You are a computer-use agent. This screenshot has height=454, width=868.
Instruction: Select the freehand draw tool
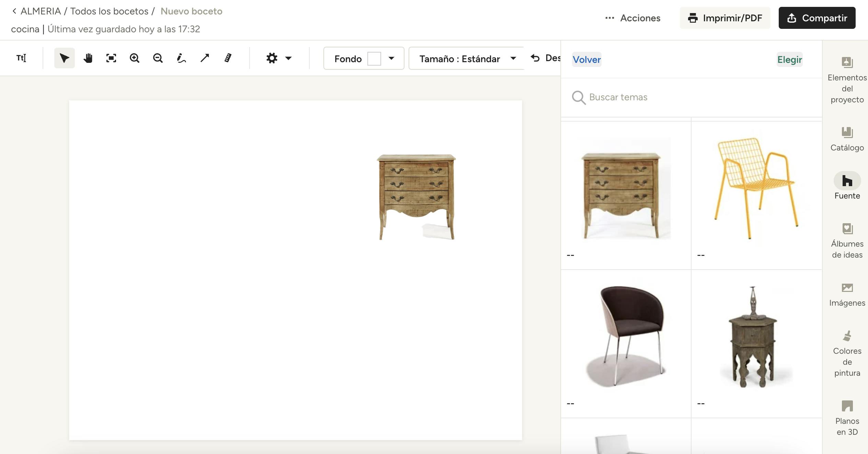[x=181, y=58]
